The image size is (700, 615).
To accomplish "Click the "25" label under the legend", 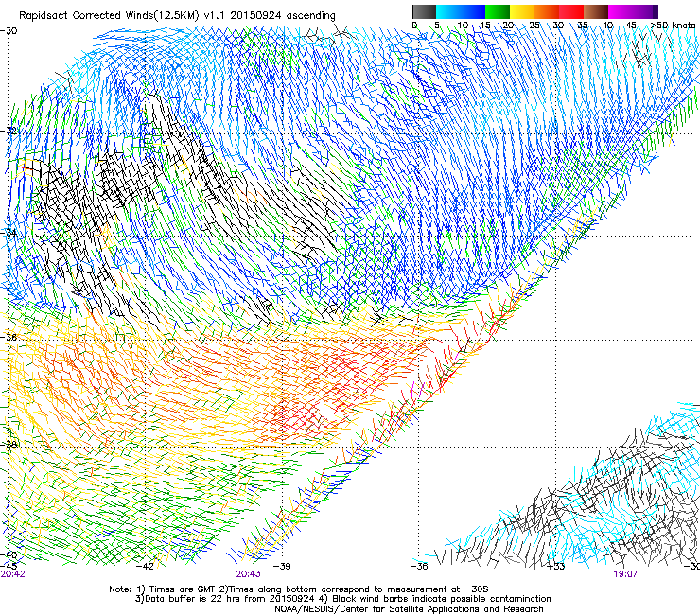I will click(534, 26).
